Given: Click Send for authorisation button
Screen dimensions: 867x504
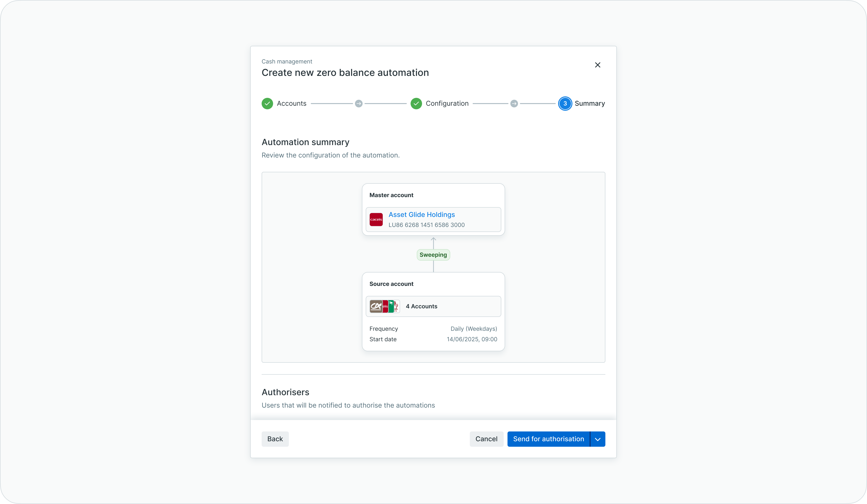Looking at the screenshot, I should (x=548, y=439).
